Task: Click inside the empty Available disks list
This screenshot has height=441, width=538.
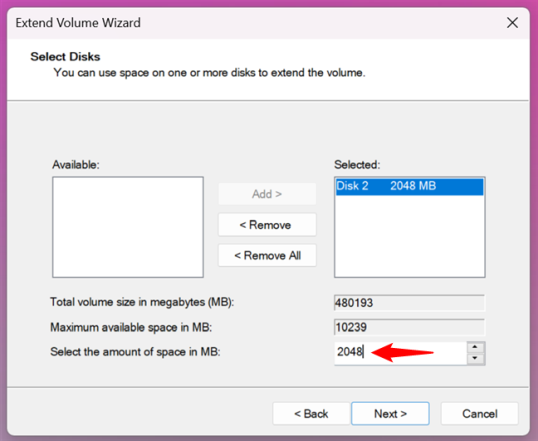Action: pos(128,227)
